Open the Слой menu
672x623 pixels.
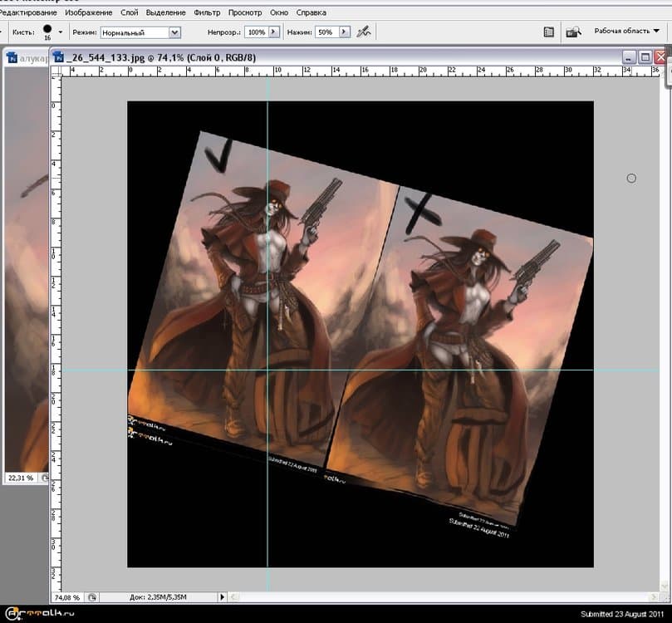(129, 12)
